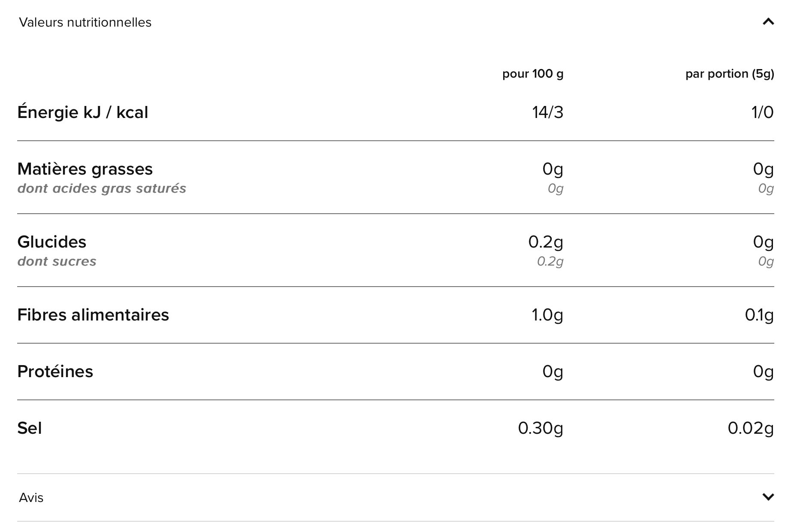Click the Valeurs nutritionnelles heading
The height and width of the screenshot is (532, 791).
pos(85,22)
